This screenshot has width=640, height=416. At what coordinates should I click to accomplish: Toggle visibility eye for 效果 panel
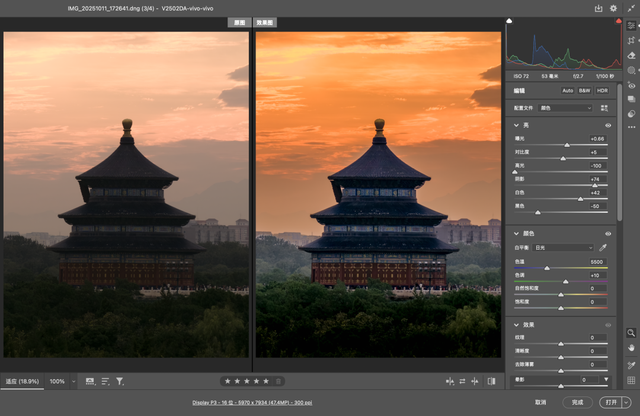coord(607,325)
